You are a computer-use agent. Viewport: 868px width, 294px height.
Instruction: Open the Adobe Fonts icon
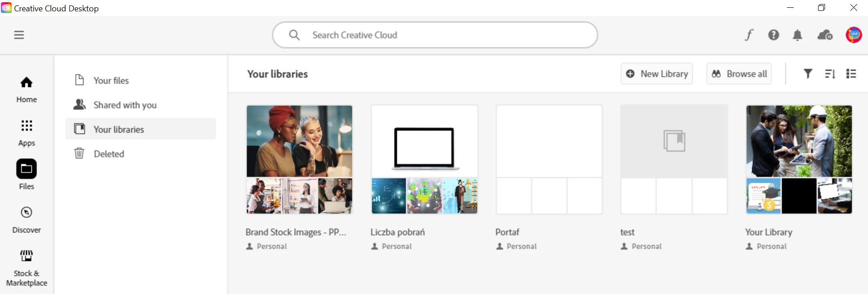pos(749,35)
